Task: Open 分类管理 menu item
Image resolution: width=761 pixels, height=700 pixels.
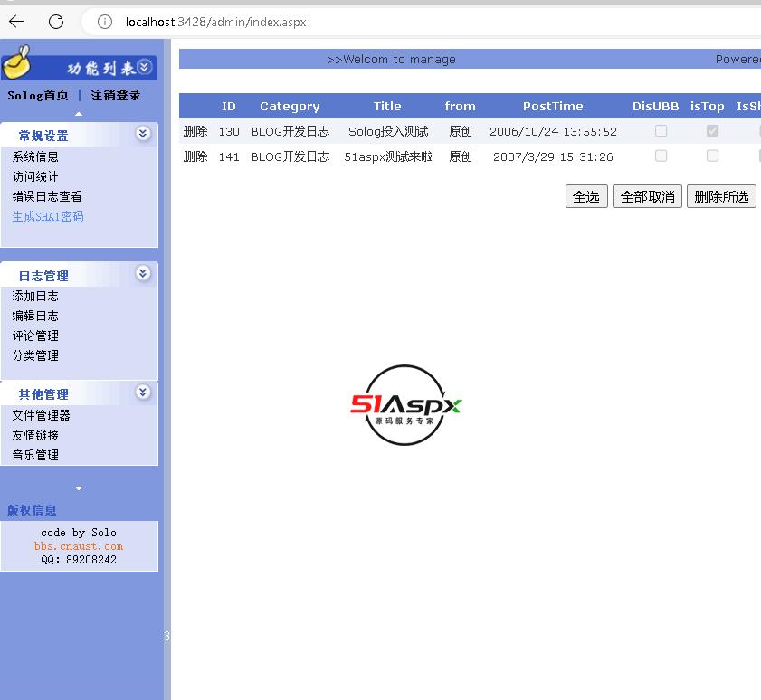Action: click(35, 355)
